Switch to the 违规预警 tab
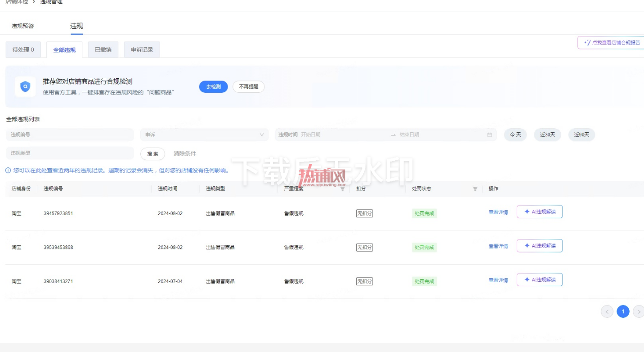Image resolution: width=644 pixels, height=352 pixels. 23,26
